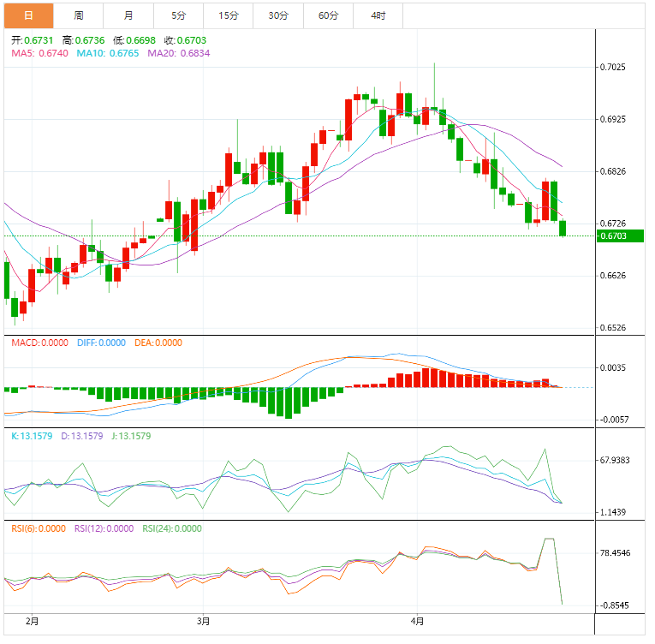Click the 2月 marker on time axis
655x644 pixels.
33,620
